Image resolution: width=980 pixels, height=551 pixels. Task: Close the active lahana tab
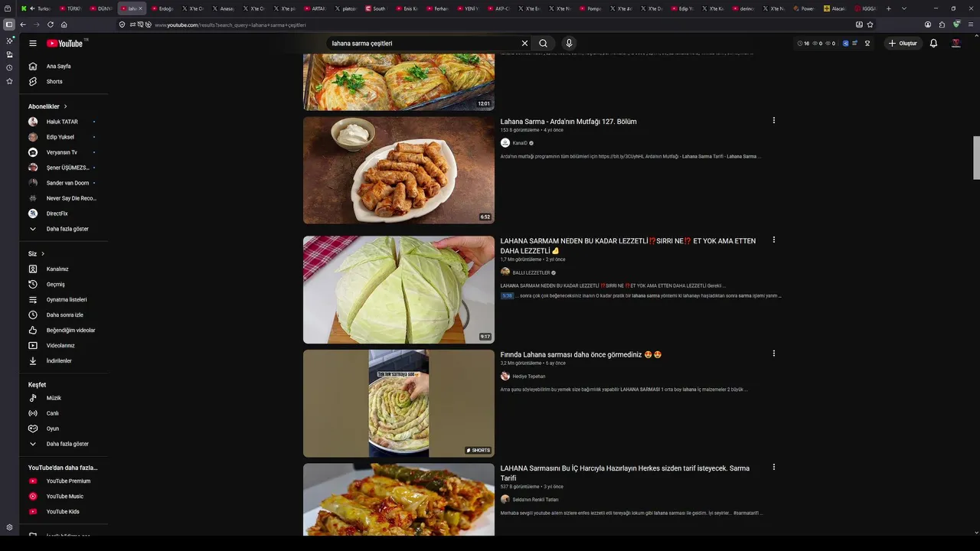tap(140, 8)
